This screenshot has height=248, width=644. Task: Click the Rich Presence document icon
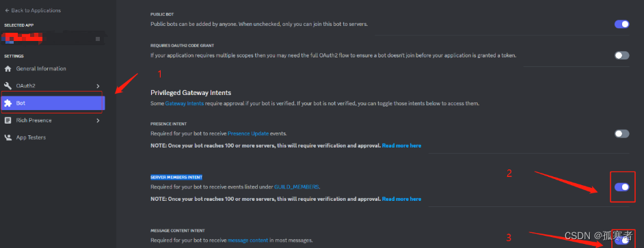pyautogui.click(x=8, y=120)
